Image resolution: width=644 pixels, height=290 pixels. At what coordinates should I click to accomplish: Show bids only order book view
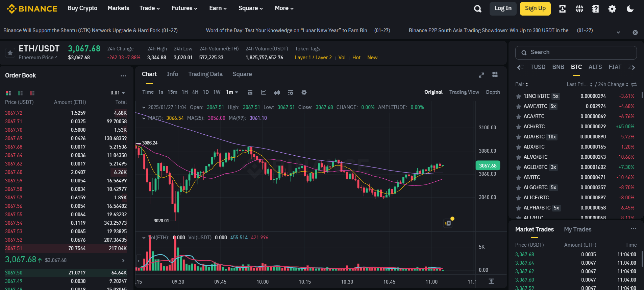(20, 93)
